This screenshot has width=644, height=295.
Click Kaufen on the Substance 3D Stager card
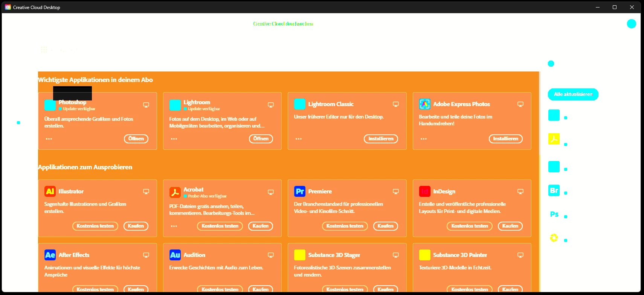(386, 289)
